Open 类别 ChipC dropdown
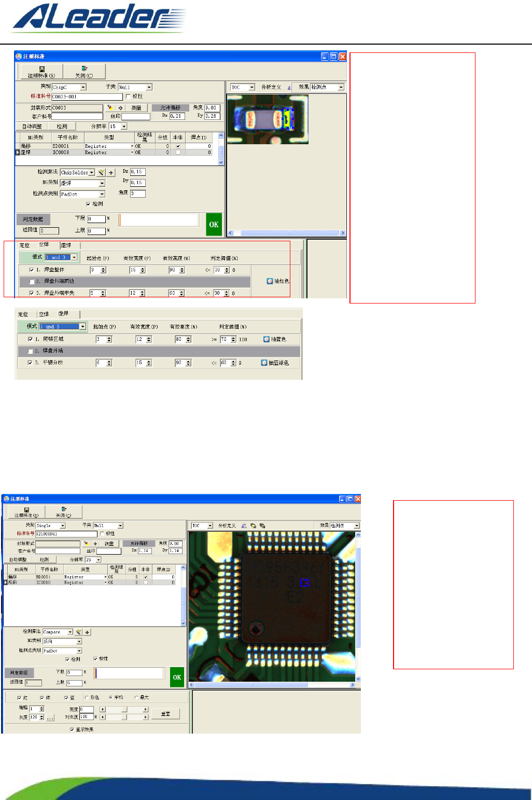532x800 pixels. tap(83, 88)
